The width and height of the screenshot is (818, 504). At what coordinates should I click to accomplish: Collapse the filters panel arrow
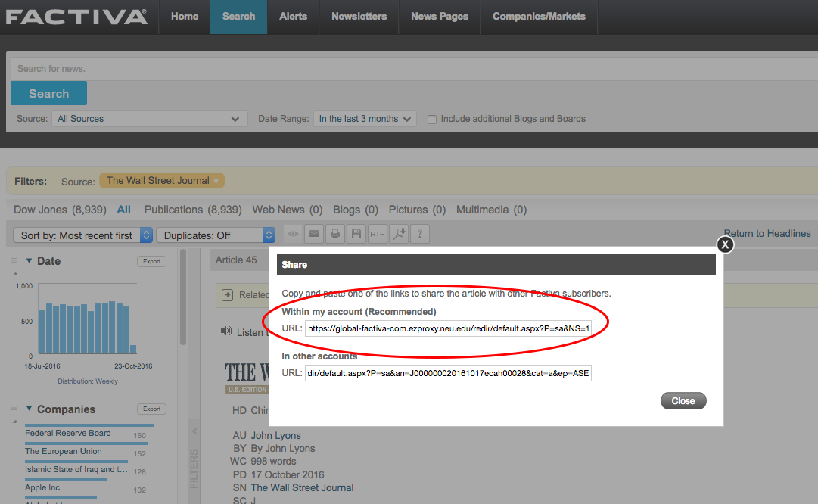click(x=194, y=431)
